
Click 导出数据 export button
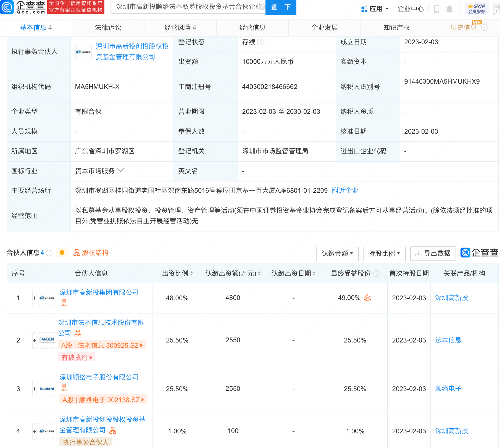click(x=433, y=254)
